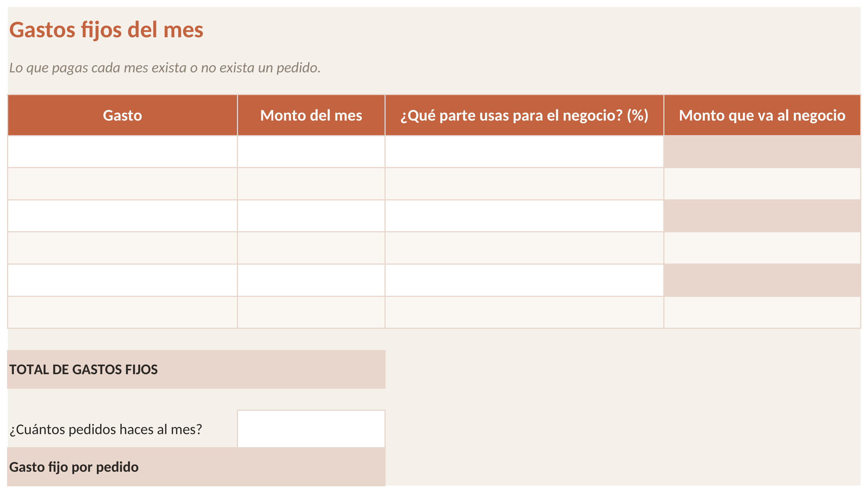Viewport: 868px width, 493px height.
Task: Click the Gasto column header
Action: pos(122,115)
